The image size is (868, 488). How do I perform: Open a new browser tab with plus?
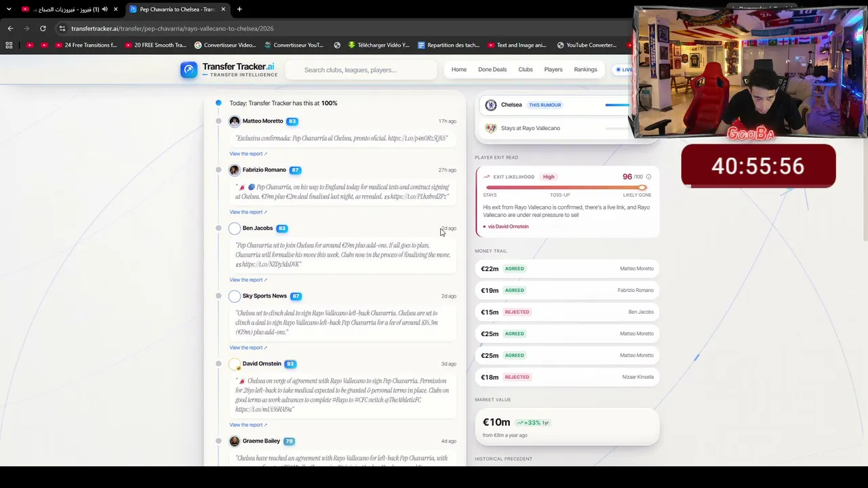[239, 9]
